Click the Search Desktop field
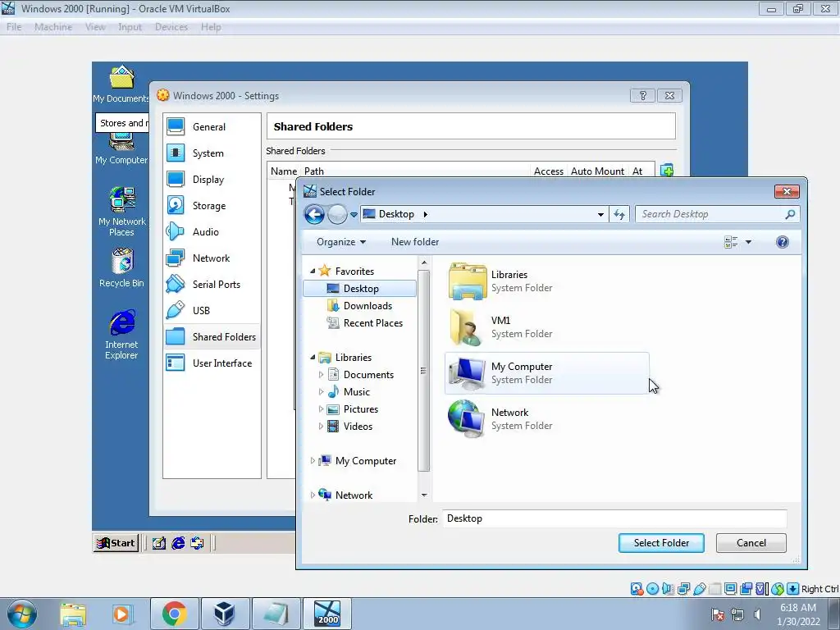The image size is (840, 630). (717, 214)
